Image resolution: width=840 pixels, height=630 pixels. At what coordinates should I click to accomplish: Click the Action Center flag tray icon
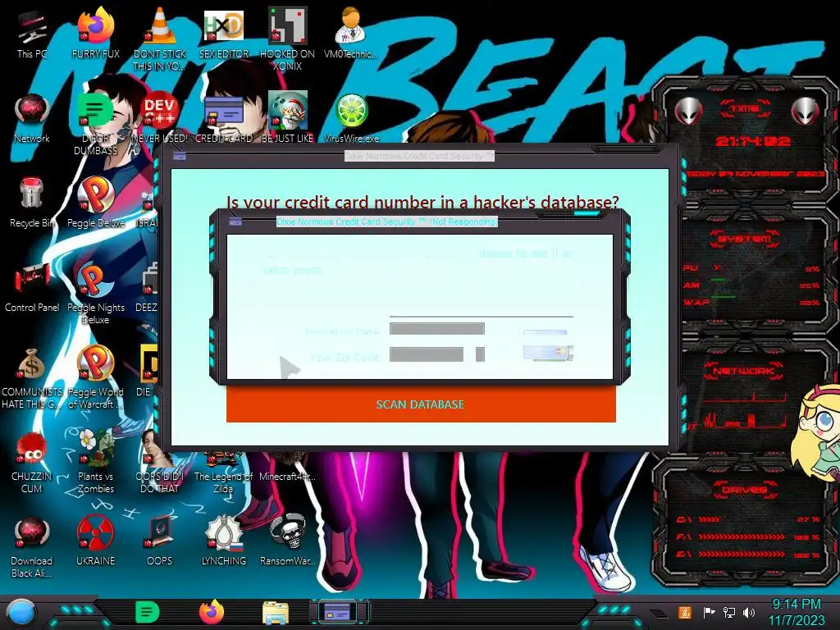coord(709,612)
